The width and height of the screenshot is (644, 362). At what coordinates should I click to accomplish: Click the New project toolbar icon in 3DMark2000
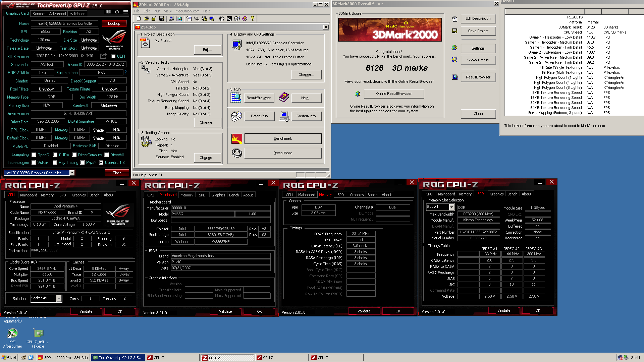(x=139, y=18)
